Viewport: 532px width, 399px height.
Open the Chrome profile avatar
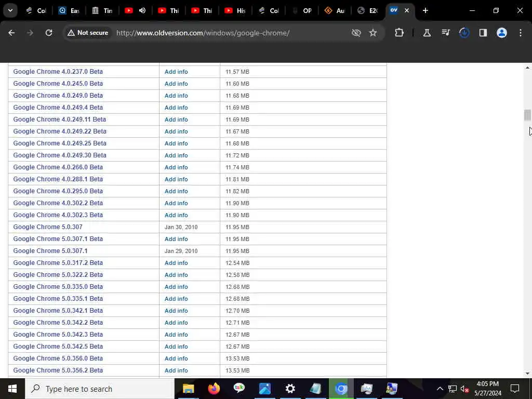pyautogui.click(x=502, y=33)
